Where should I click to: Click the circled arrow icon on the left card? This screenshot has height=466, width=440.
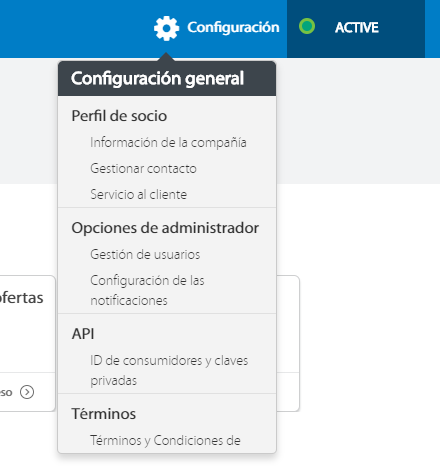(27, 392)
